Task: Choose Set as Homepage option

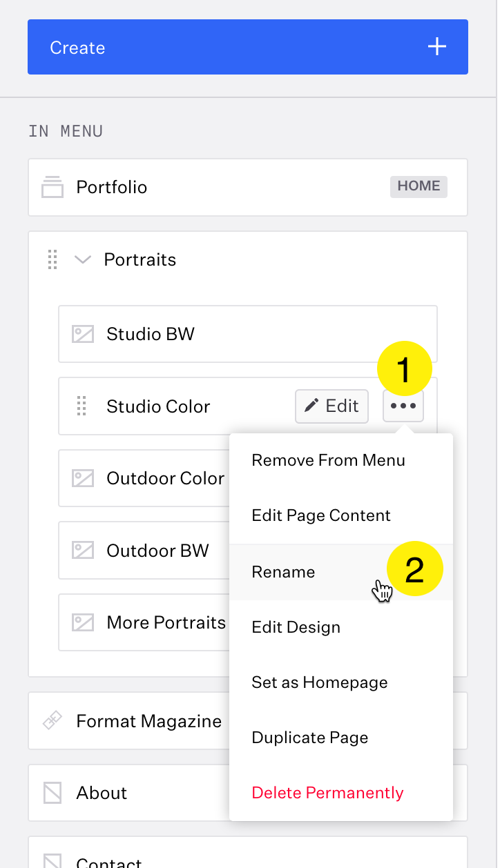Action: pos(320,682)
